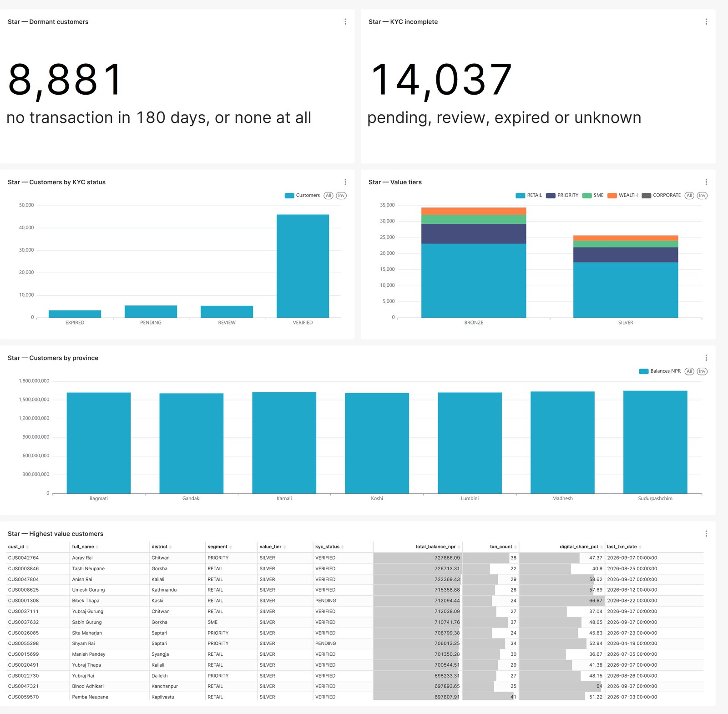Sort table by the cust_id column icon
The width and height of the screenshot is (728, 714).
27,547
